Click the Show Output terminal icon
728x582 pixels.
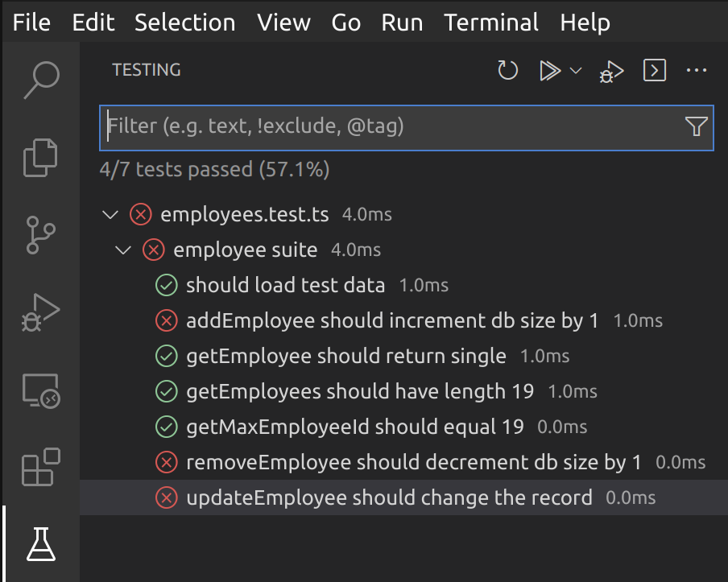(x=655, y=71)
